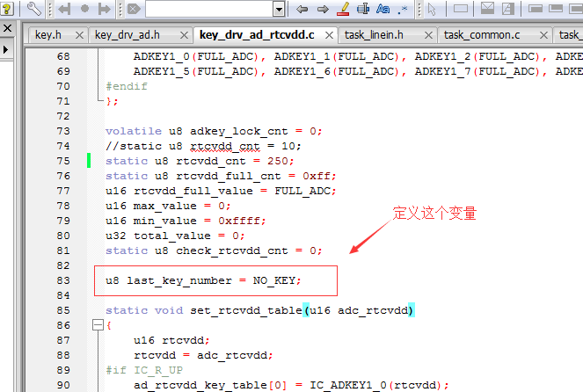Screen dimensions: 583x392
Task: Select the pointer cursor tool
Action: pos(432,9)
